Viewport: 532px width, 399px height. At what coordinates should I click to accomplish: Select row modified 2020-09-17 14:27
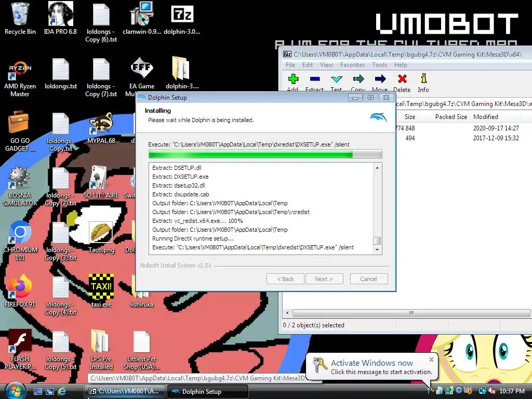tap(463, 128)
